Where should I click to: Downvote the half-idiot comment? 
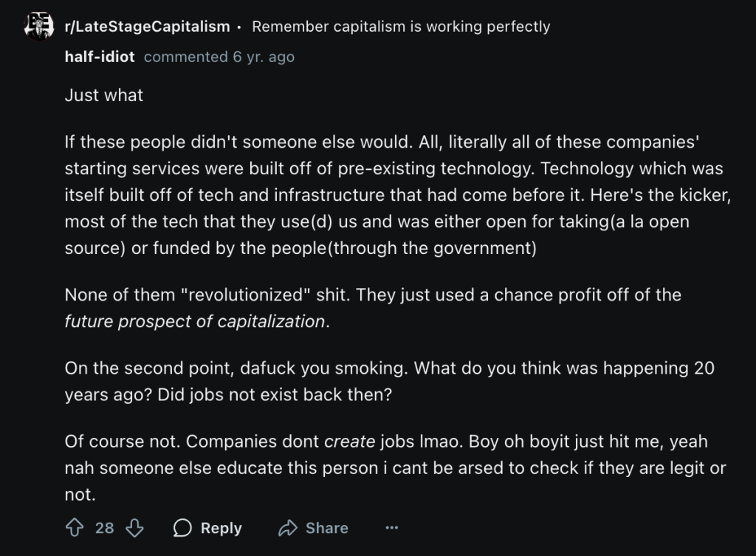134,527
